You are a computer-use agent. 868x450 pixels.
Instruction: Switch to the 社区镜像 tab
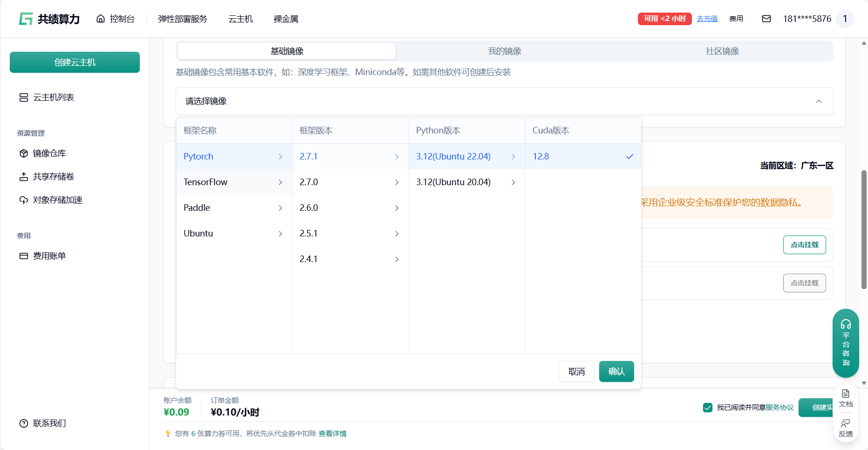pos(722,51)
